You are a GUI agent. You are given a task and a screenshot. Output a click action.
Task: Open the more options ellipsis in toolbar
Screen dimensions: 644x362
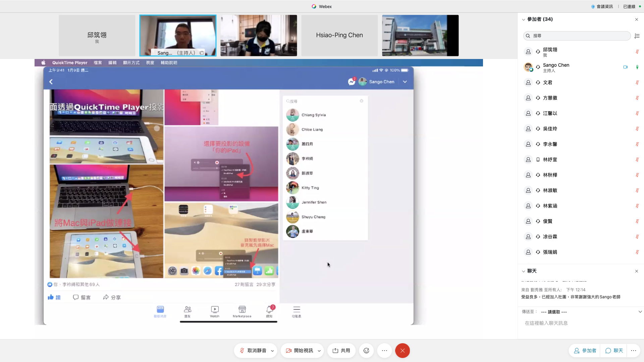click(384, 351)
